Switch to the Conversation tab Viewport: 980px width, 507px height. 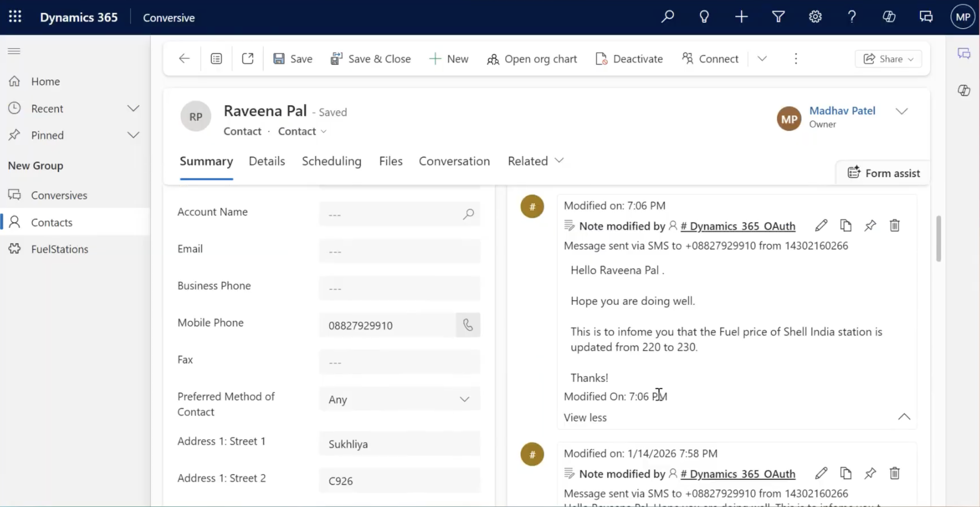[x=454, y=161]
